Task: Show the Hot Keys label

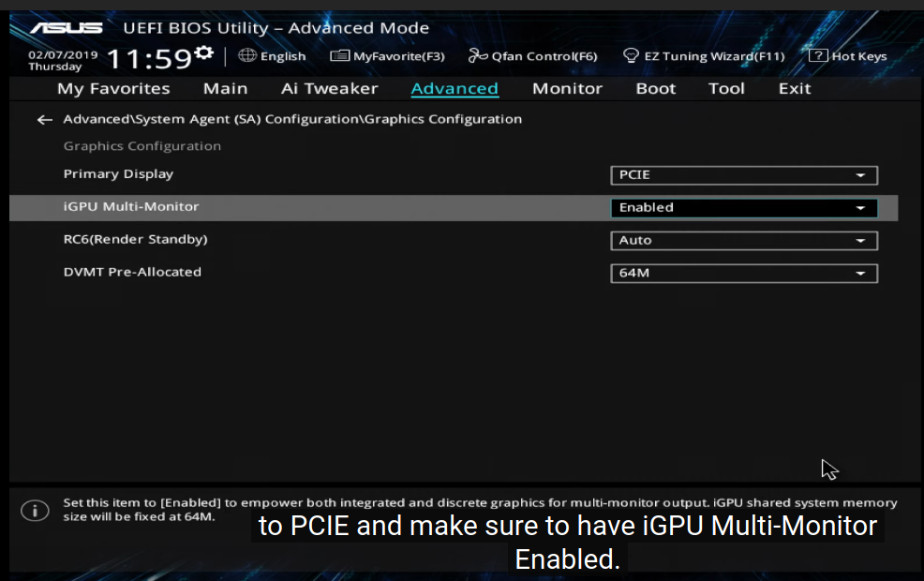Action: (859, 56)
